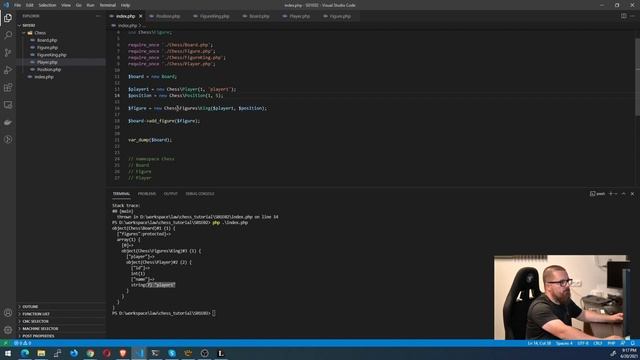Screen dimensions: 640x360
Task: Open the Source Control view
Action: point(8,53)
